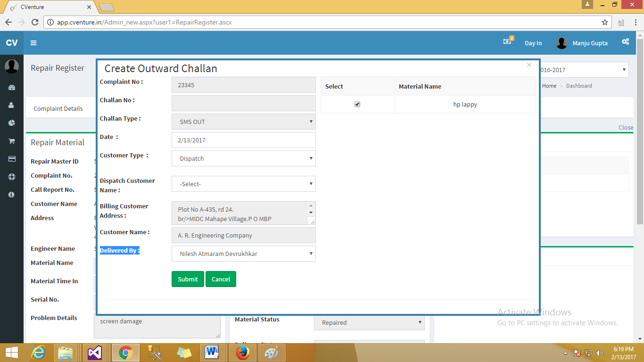Select the CVenture browser tab

50,7
